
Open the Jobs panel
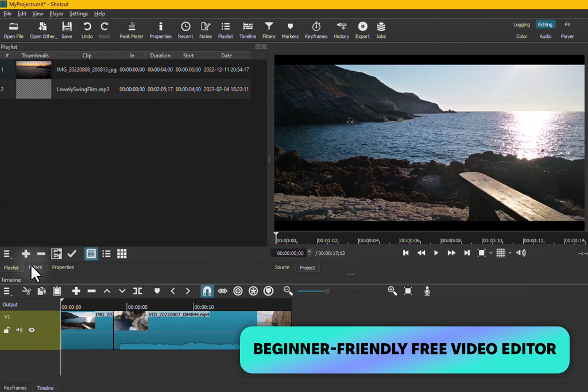pos(381,30)
